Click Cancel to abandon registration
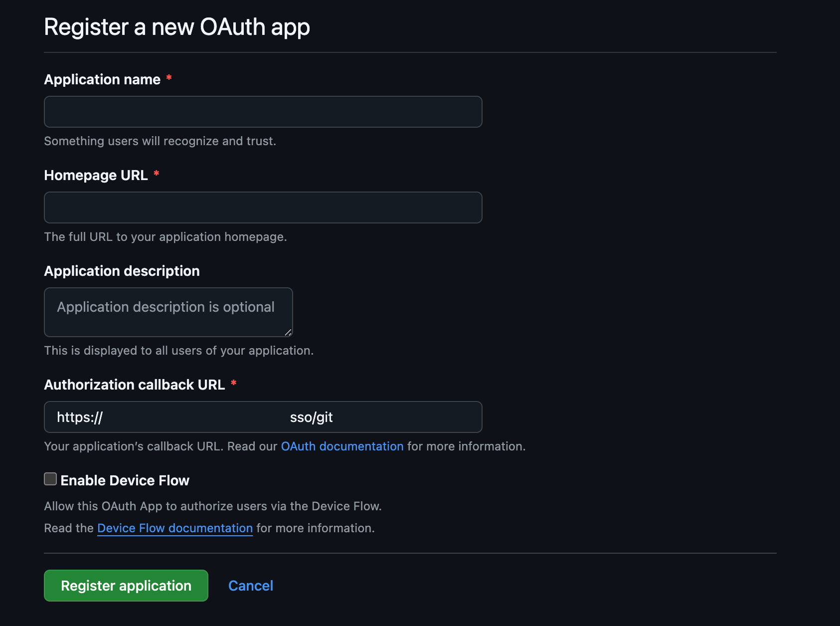This screenshot has height=626, width=840. pos(250,585)
